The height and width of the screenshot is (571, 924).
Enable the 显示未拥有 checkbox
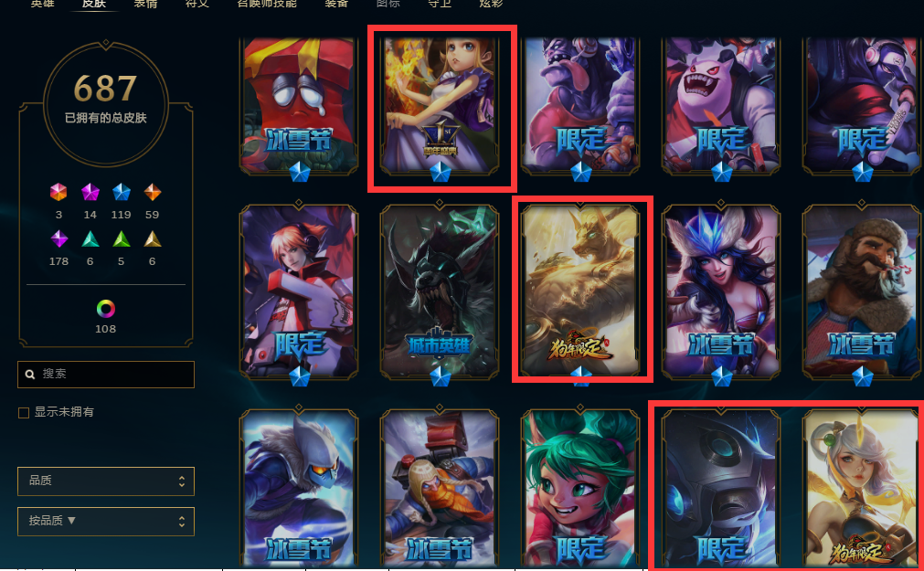(24, 412)
